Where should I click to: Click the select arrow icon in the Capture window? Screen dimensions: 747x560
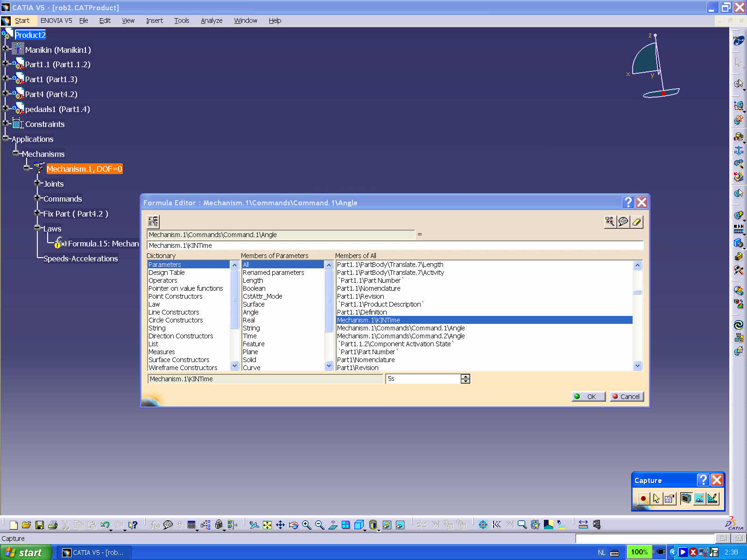pos(656,498)
